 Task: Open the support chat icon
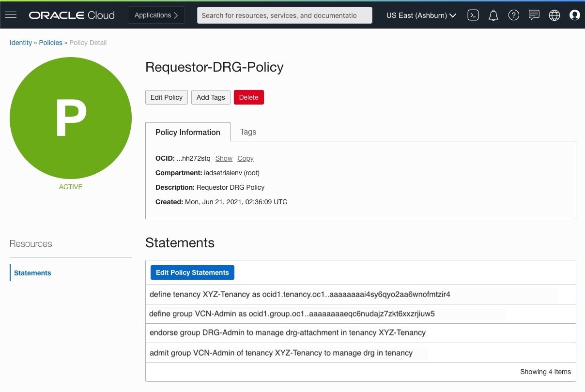point(534,15)
